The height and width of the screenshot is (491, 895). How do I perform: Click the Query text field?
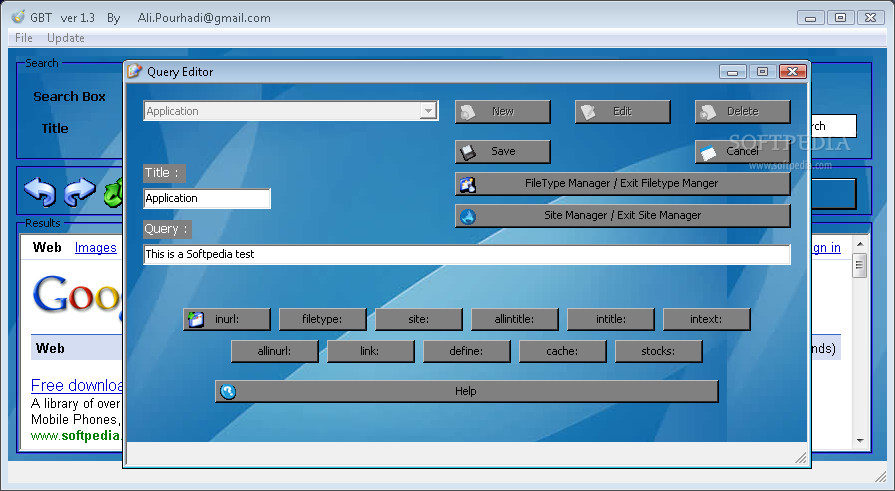[x=466, y=254]
